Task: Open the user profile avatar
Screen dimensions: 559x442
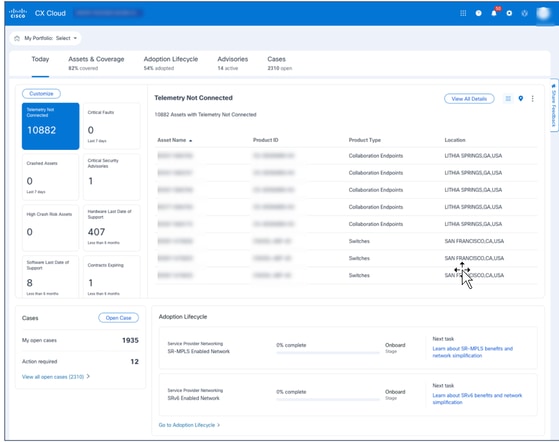Action: [543, 13]
